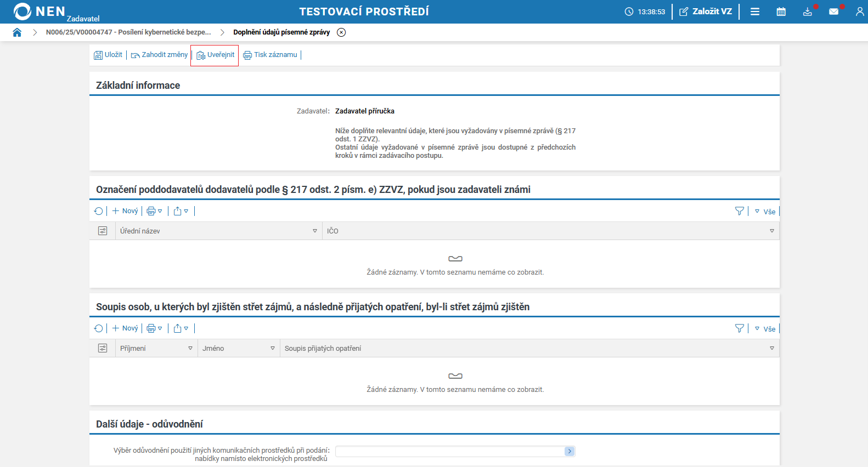
Task: Open Úřední název column sort menu
Action: 315,231
